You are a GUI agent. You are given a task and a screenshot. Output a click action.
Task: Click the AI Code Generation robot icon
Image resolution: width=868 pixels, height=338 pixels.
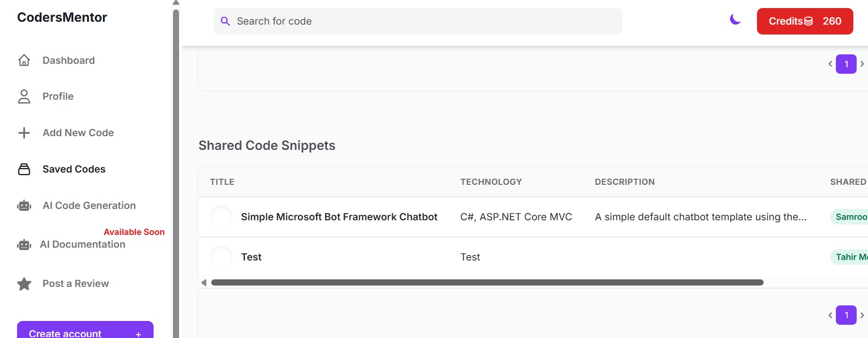[24, 206]
